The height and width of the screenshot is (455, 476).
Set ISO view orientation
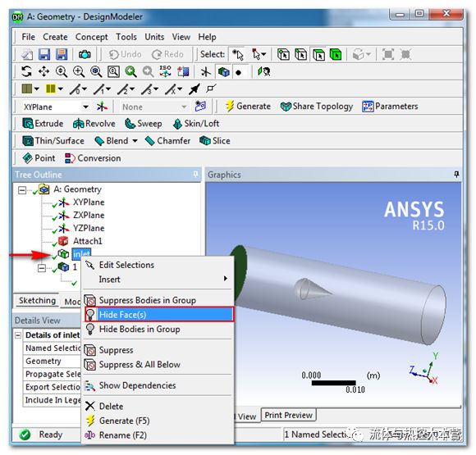[x=166, y=71]
